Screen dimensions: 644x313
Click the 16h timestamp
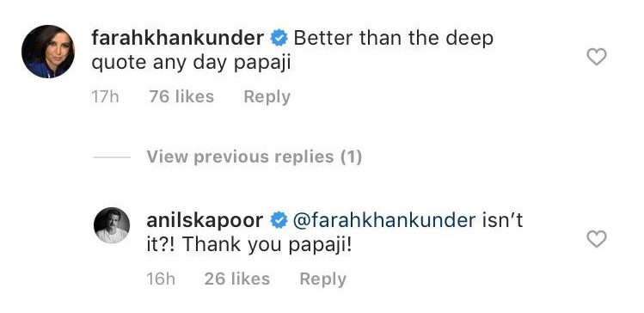(161, 279)
